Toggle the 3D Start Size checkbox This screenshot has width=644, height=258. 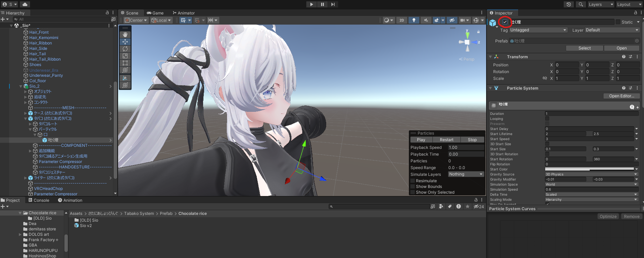click(547, 144)
